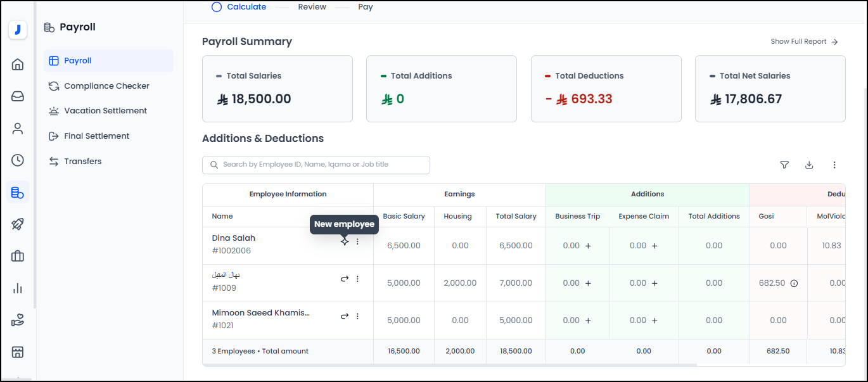Screen dimensions: 868x382
Task: Open the inbox icon in sidebar
Action: point(18,96)
